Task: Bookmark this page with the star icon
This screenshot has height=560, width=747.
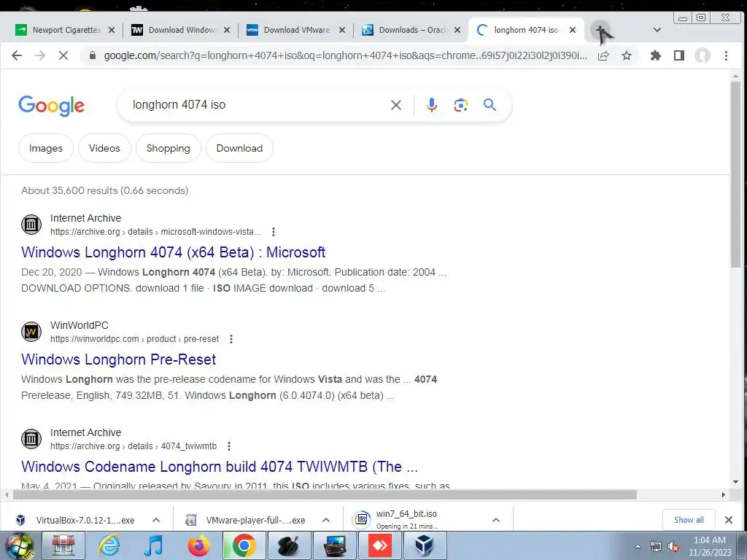Action: click(627, 55)
